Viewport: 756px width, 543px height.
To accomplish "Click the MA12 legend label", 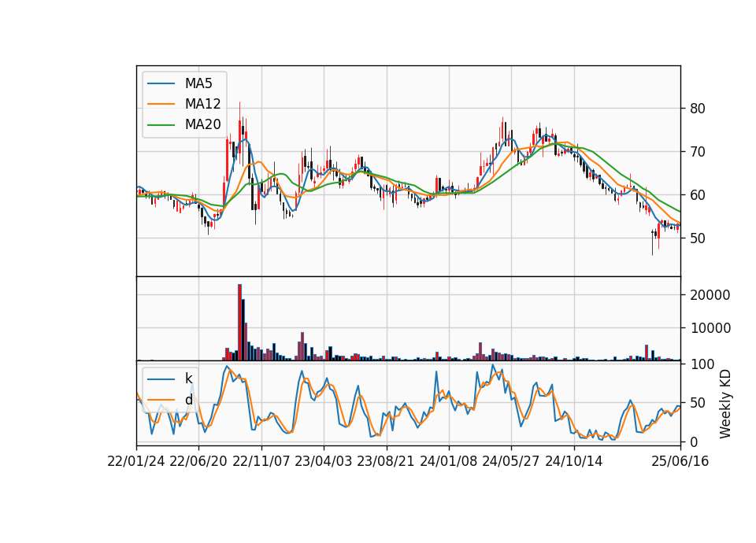I will [x=202, y=104].
